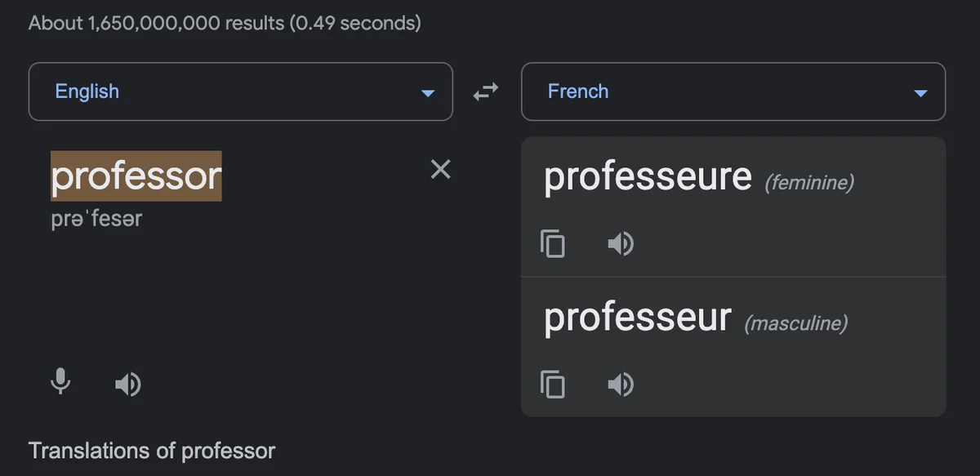
Task: Click the Translations of professor heading
Action: pyautogui.click(x=152, y=451)
